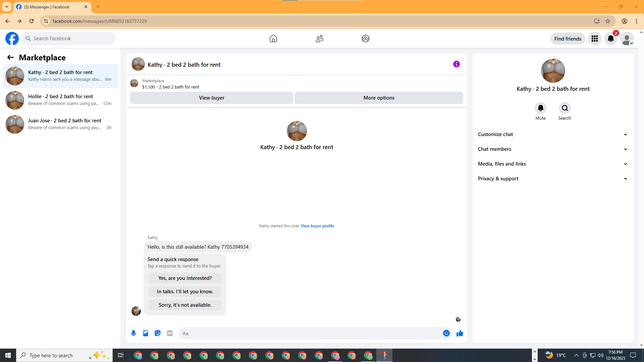The image size is (644, 362).
Task: Click the listing thumbnail beside Marketplace label
Action: point(134,83)
